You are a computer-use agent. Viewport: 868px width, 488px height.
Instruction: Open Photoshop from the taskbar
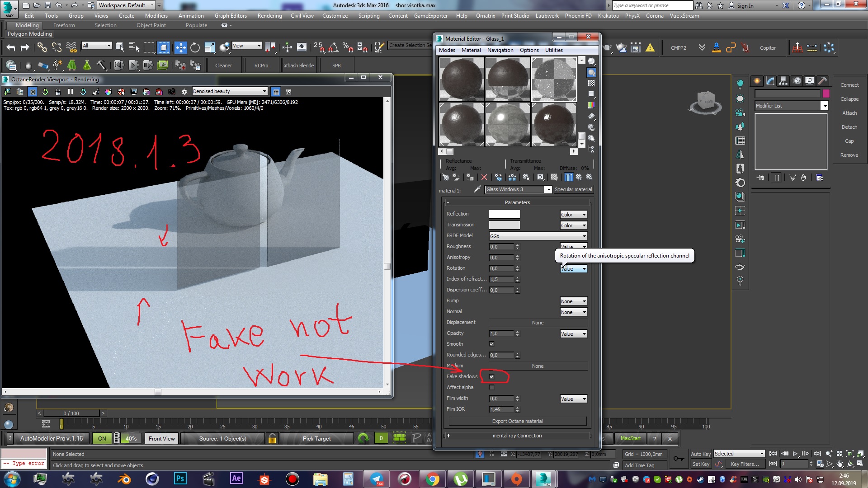180,479
